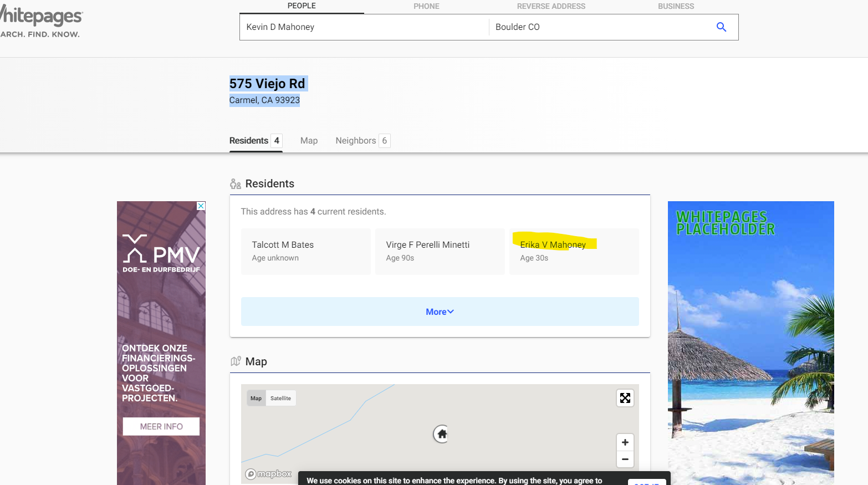Open the Whitepages logo homepage link

[40, 22]
